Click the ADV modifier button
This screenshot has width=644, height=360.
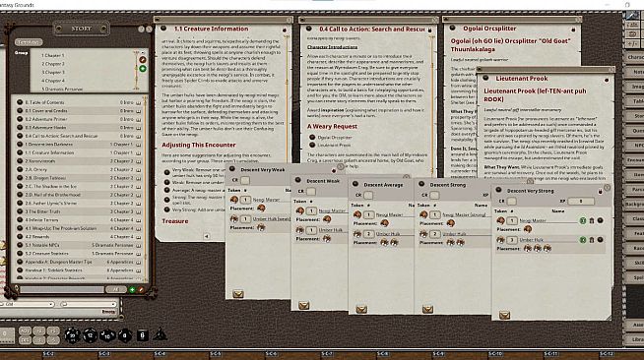[25, 330]
